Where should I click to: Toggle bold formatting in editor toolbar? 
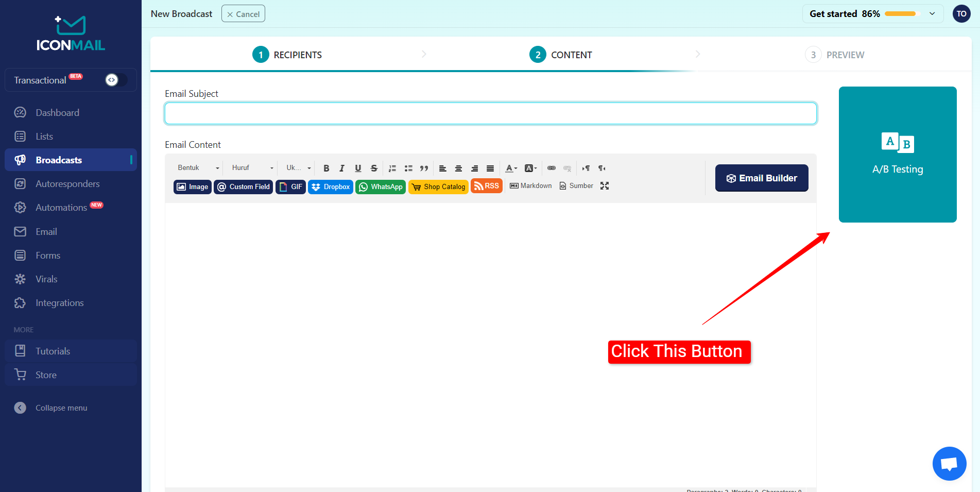click(326, 168)
